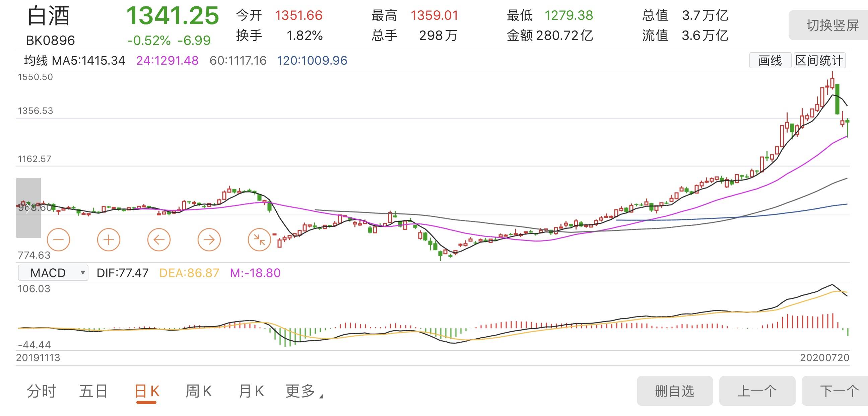The width and height of the screenshot is (868, 416).
Task: Click the 区间统计 range statistics button
Action: click(819, 61)
